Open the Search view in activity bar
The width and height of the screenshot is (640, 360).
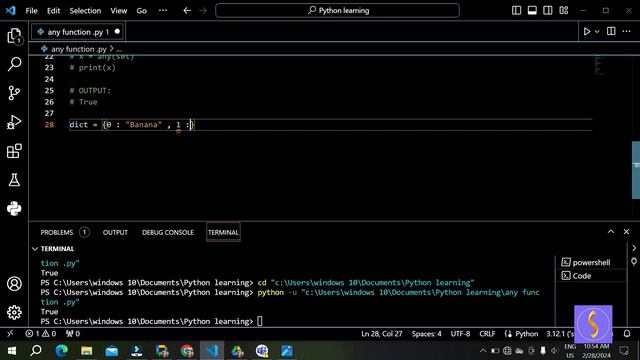[x=14, y=64]
